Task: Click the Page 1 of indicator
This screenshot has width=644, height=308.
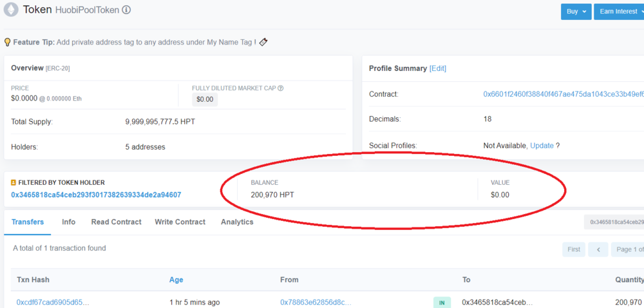Action: tap(627, 249)
